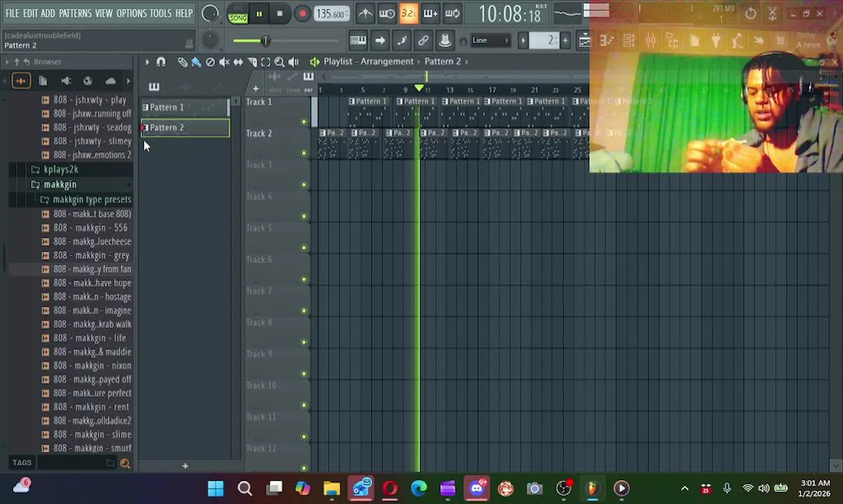
Task: Mute Track 5 via its green light
Action: pyautogui.click(x=304, y=248)
